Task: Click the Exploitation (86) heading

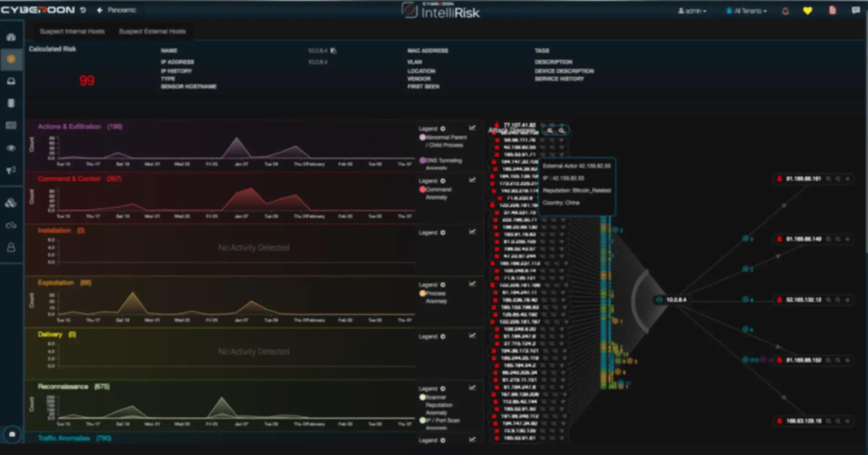Action: click(64, 283)
